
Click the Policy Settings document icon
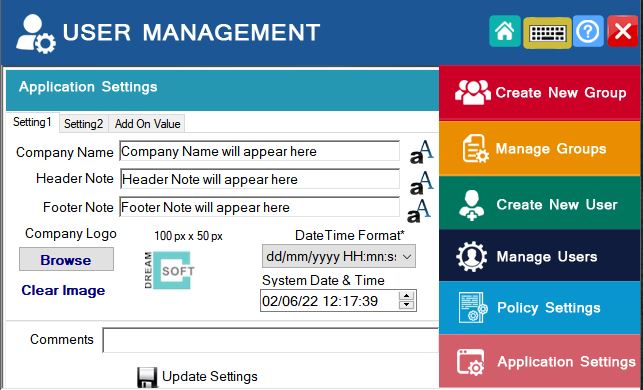473,308
